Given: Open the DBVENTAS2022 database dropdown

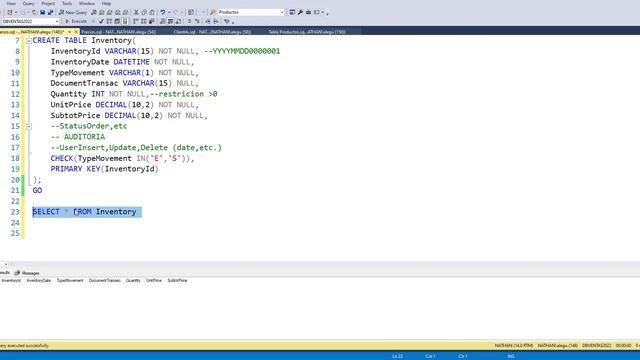Looking at the screenshot, I should tap(31, 21).
